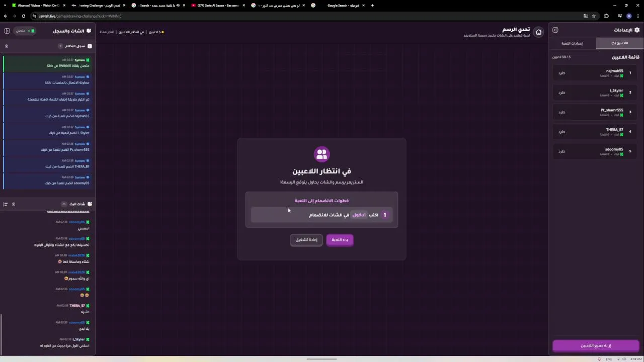Click taskbar language indicator ENG
The width and height of the screenshot is (644, 362).
609,359
